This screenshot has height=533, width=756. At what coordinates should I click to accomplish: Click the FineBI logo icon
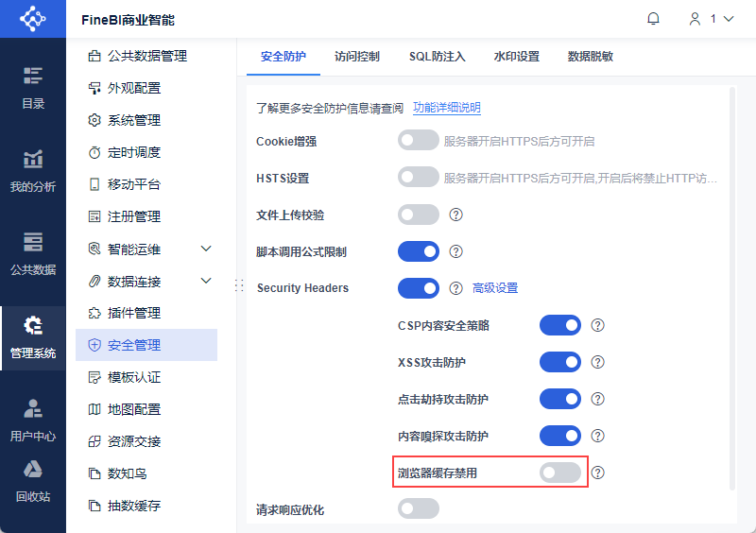[x=33, y=19]
